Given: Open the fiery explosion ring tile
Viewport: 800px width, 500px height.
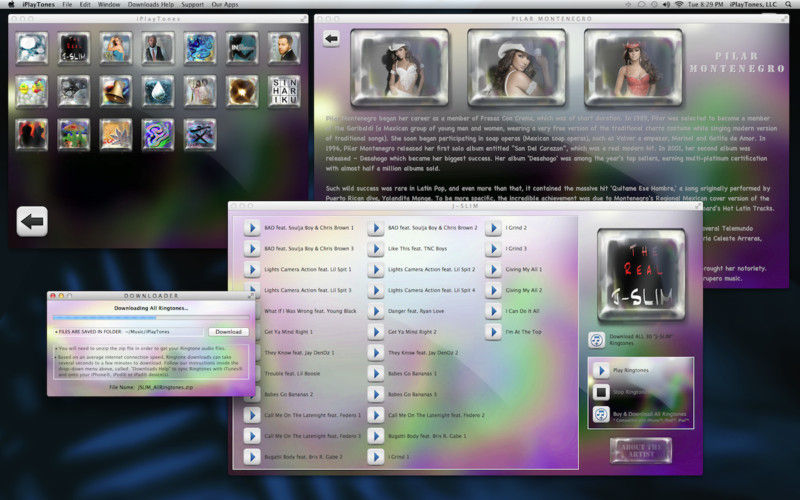Looking at the screenshot, I should pos(242,91).
